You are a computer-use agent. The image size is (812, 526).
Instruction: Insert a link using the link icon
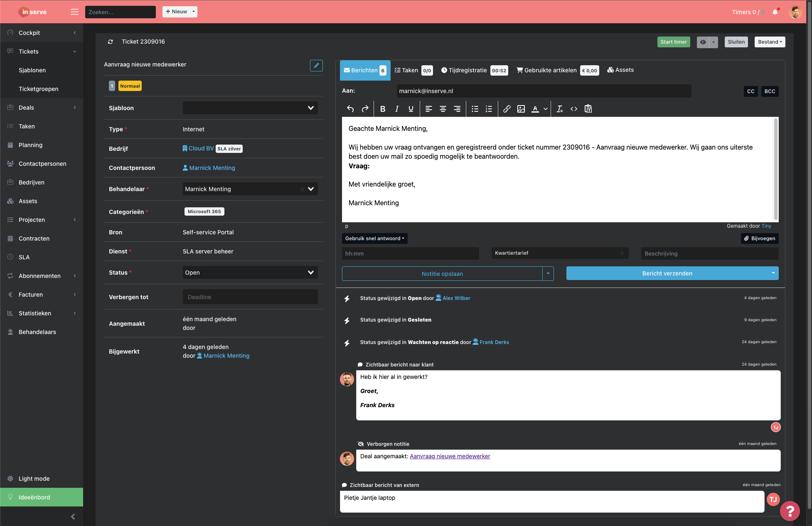coord(507,108)
